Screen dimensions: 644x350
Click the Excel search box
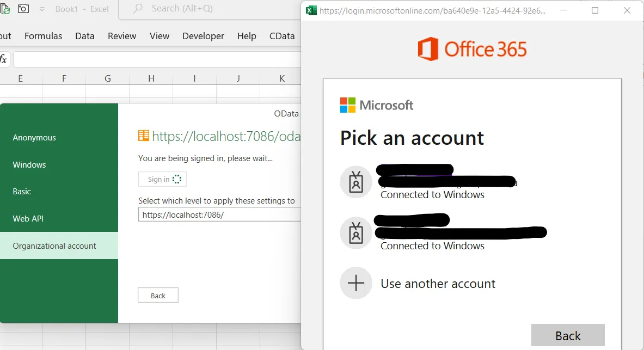[210, 9]
